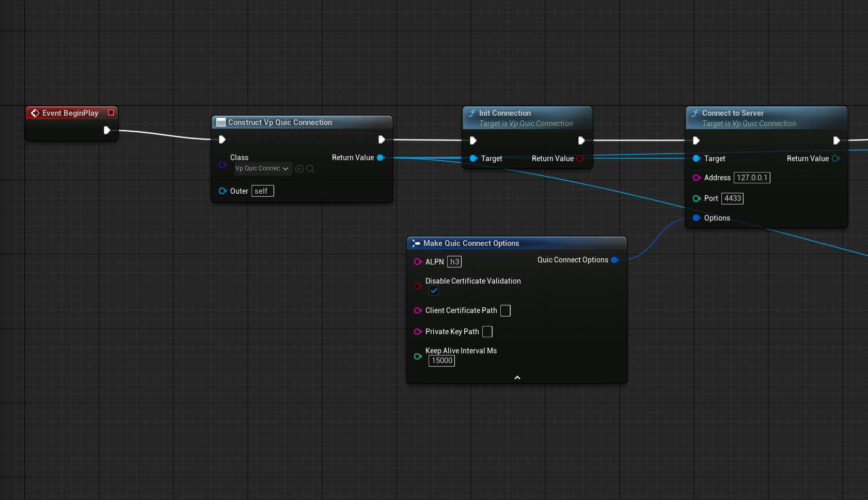Click the Keep Alive Interval 15000 field
Screen dimensions: 868x500
[442, 361]
